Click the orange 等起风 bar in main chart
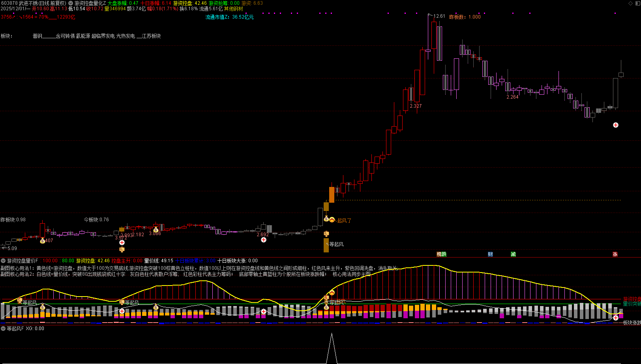The height and width of the screenshot is (364, 641). [x=326, y=245]
